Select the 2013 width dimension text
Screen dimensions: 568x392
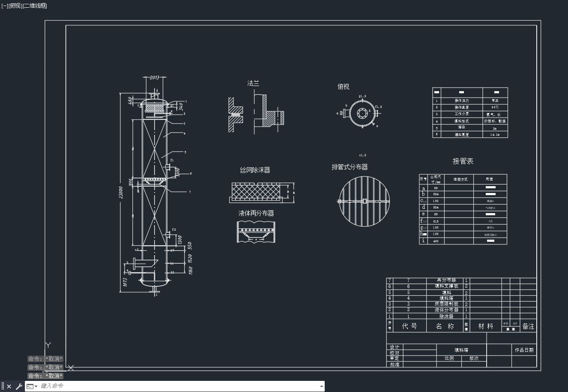pos(155,77)
